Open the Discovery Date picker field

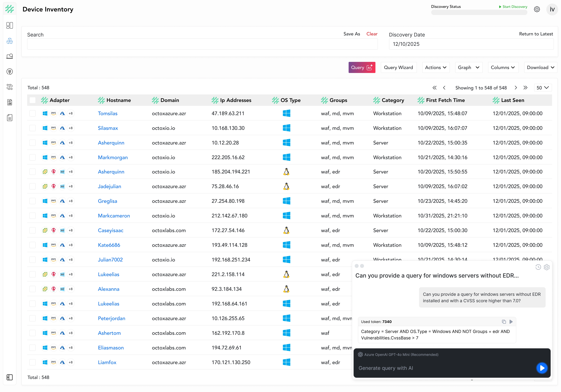tap(471, 44)
